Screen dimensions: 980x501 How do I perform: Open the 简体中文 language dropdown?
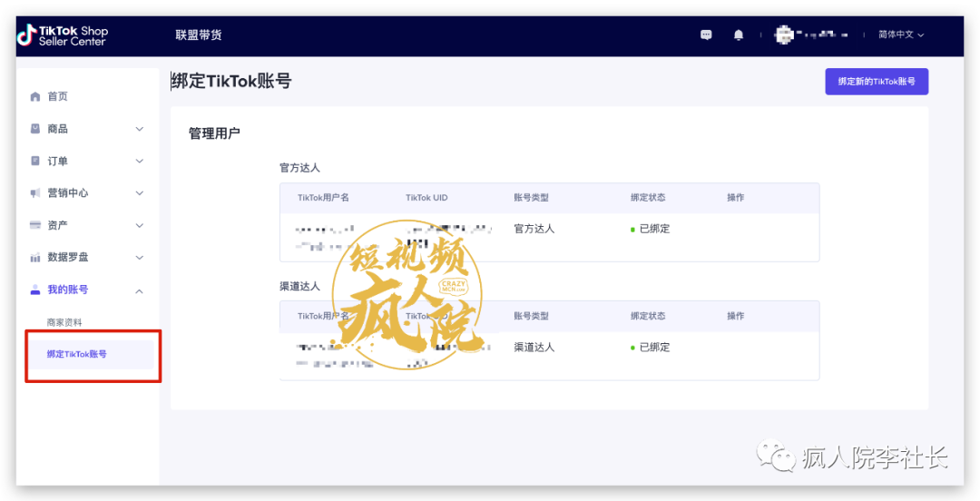pyautogui.click(x=901, y=35)
